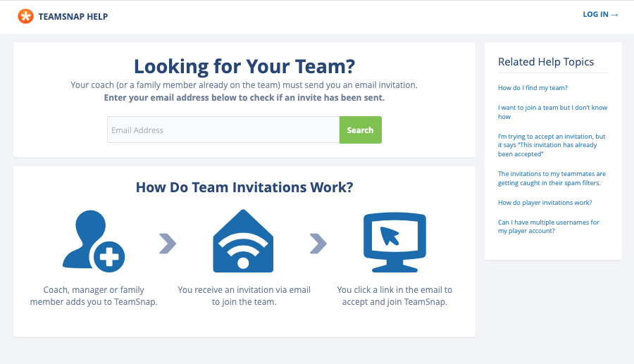Click 'Your coach must send you an email invitation' text
634x364 pixels.
click(x=244, y=85)
